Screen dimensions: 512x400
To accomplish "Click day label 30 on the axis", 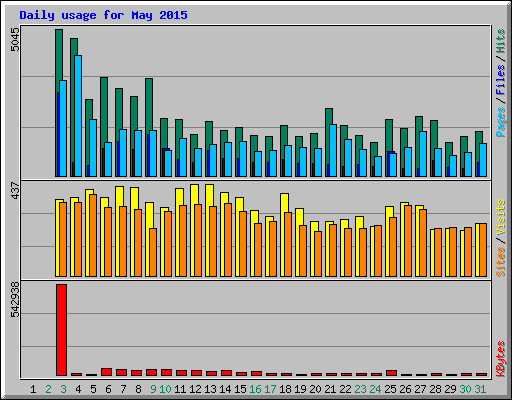I will (465, 389).
